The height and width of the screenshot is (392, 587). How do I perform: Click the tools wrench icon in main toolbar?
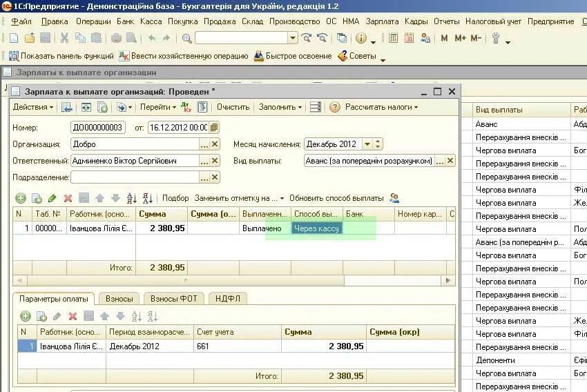(x=496, y=38)
